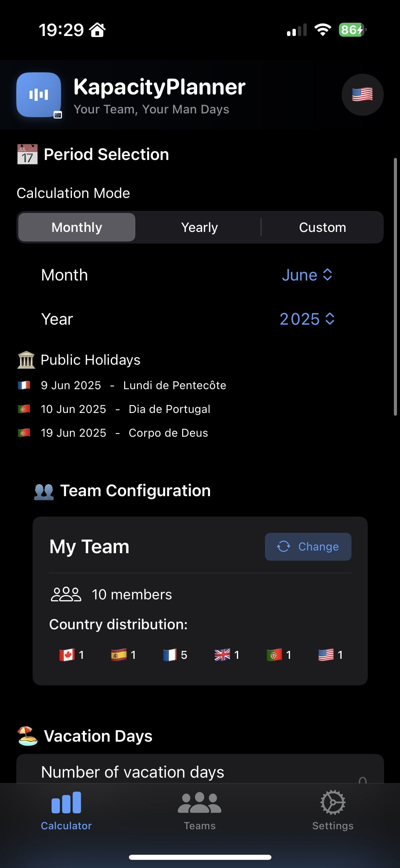This screenshot has width=400, height=868.
Task: Tap the Team Configuration people icon
Action: click(x=44, y=491)
